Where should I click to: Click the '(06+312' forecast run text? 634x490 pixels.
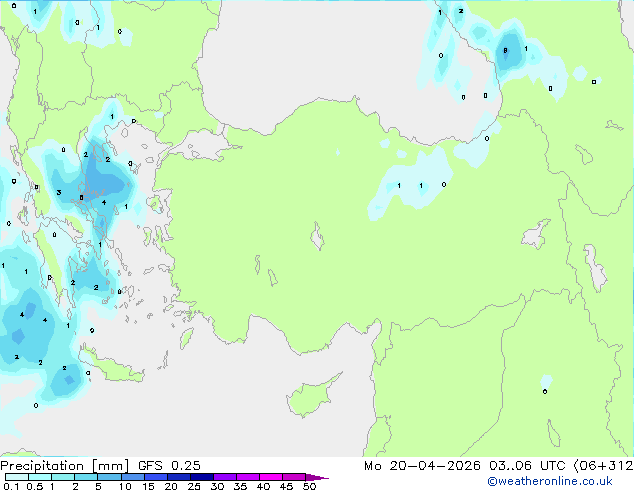[x=603, y=465]
